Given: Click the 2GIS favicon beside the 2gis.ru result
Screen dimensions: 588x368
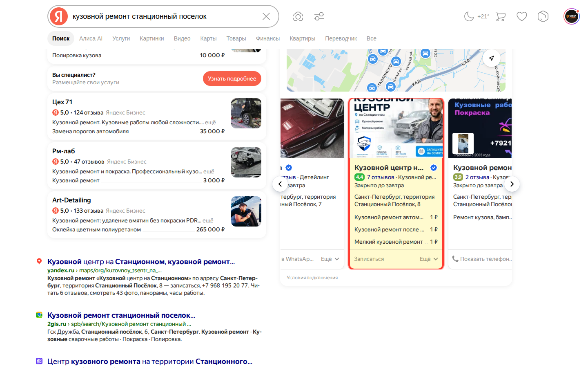Looking at the screenshot, I should [x=39, y=315].
